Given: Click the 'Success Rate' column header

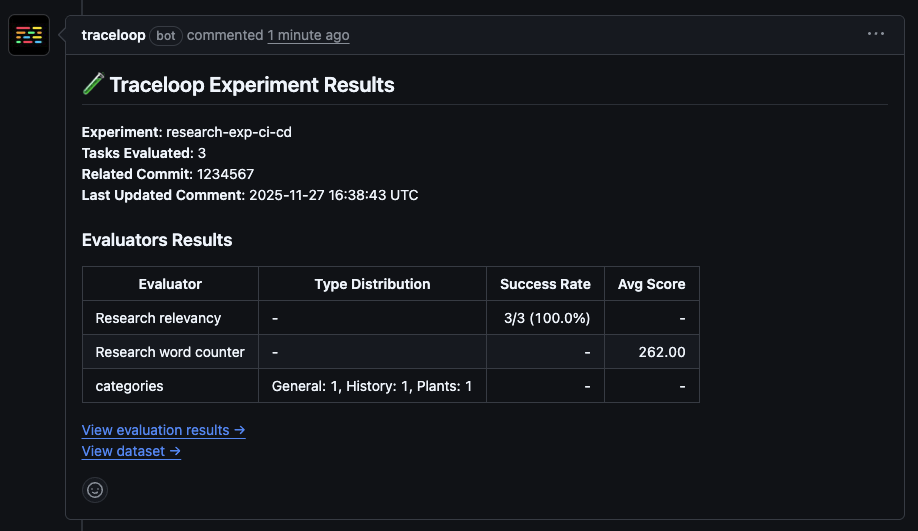Looking at the screenshot, I should [545, 284].
